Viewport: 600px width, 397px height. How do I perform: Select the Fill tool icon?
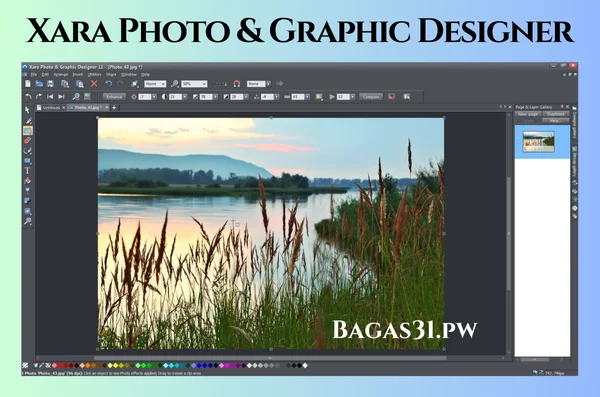click(28, 181)
